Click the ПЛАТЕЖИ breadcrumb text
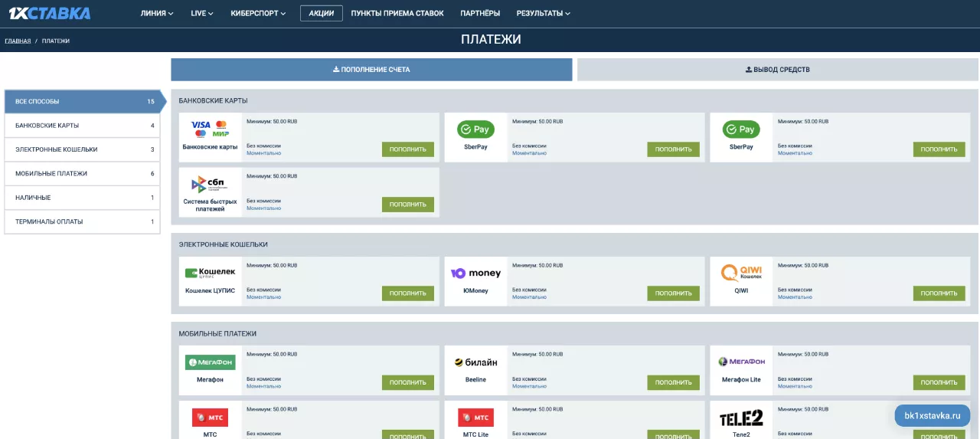This screenshot has width=980, height=439. (x=56, y=41)
